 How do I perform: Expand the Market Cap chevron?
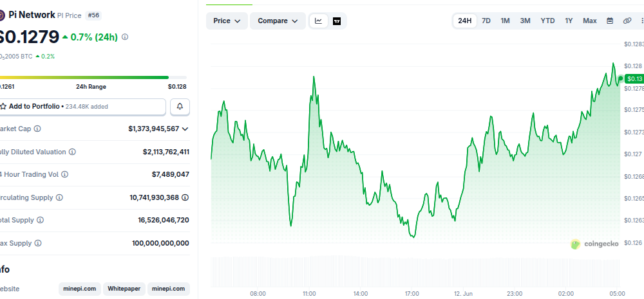click(185, 129)
